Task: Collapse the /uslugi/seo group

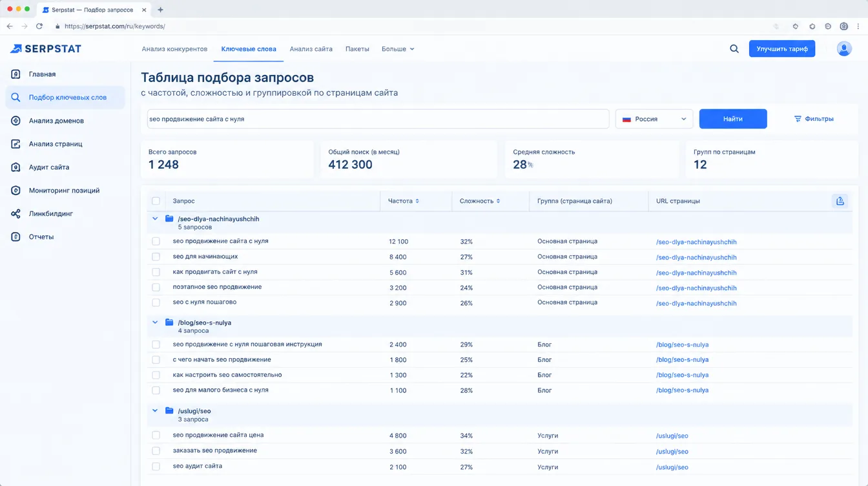Action: pos(155,411)
